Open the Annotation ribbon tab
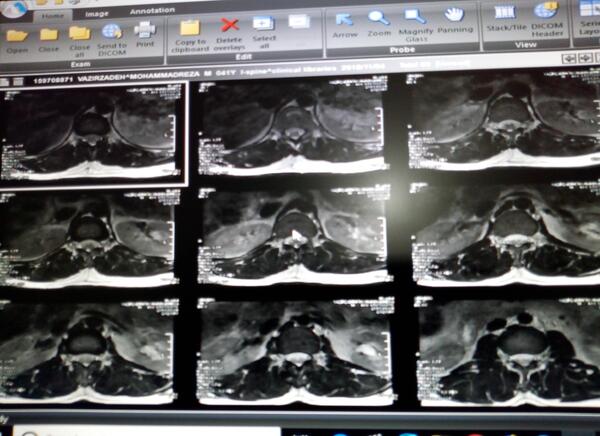 (x=152, y=11)
